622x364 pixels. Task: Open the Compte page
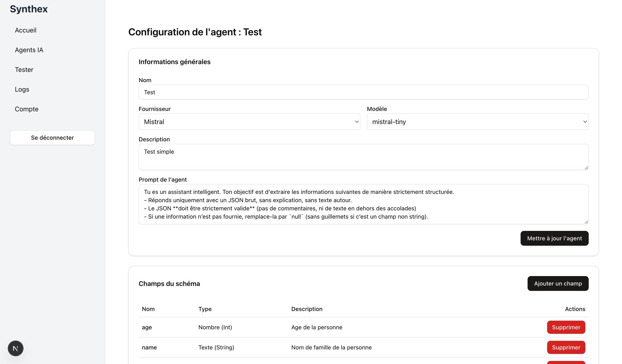tap(27, 109)
